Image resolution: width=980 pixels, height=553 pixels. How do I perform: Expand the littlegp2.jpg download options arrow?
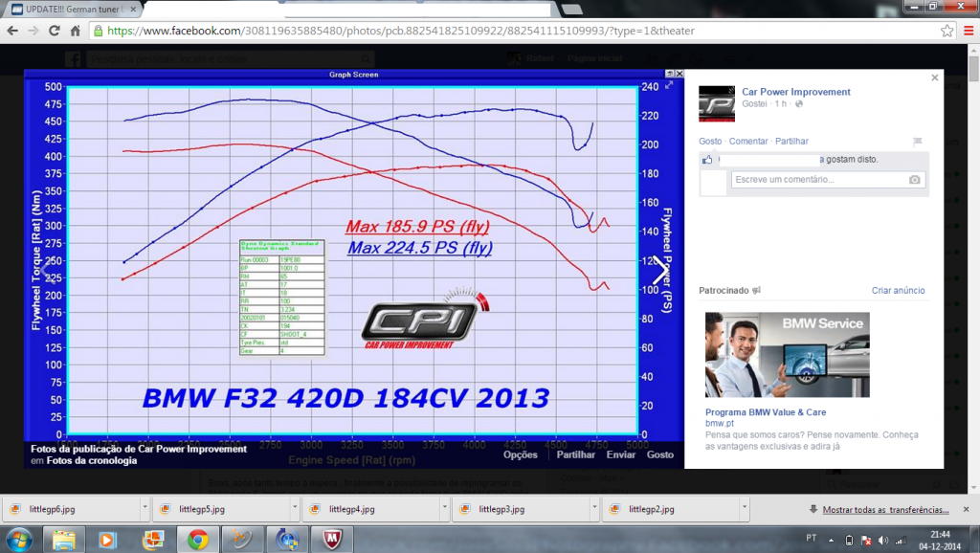[745, 507]
